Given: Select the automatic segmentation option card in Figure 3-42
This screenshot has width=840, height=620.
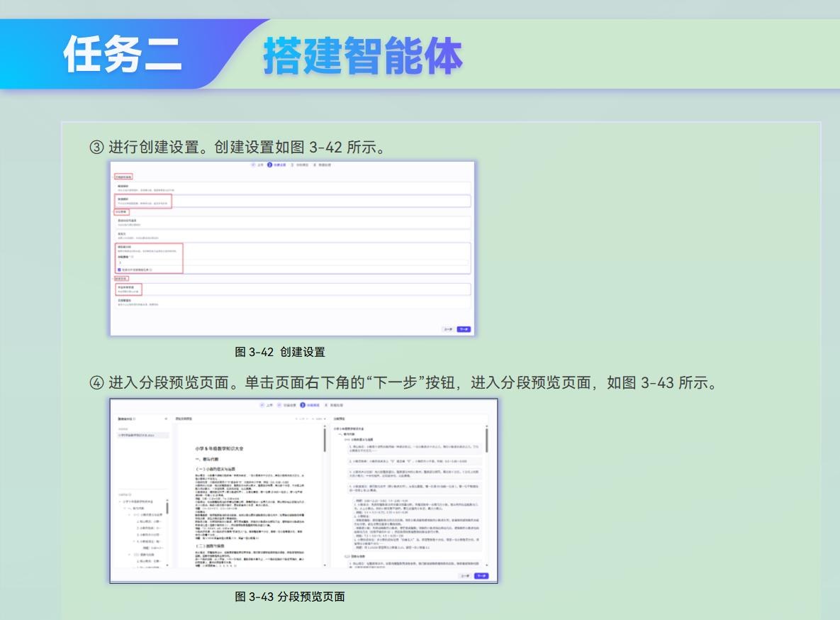Looking at the screenshot, I should tap(293, 223).
